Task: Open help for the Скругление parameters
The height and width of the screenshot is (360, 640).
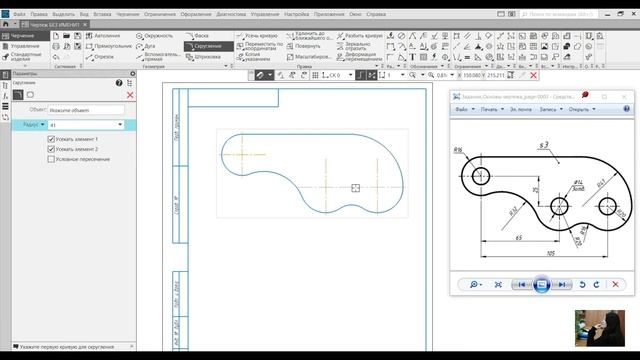Action: pyautogui.click(x=119, y=83)
